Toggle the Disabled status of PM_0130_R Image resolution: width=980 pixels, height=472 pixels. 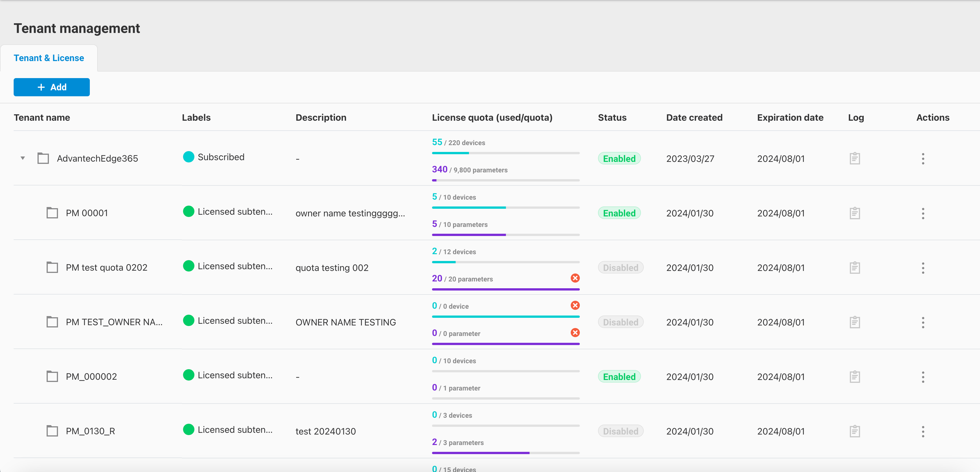tap(620, 431)
